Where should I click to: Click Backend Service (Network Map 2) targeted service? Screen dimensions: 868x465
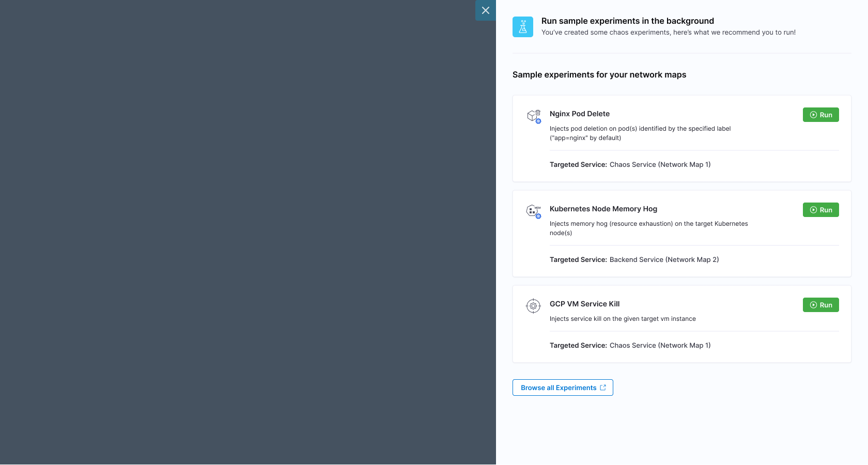664,259
